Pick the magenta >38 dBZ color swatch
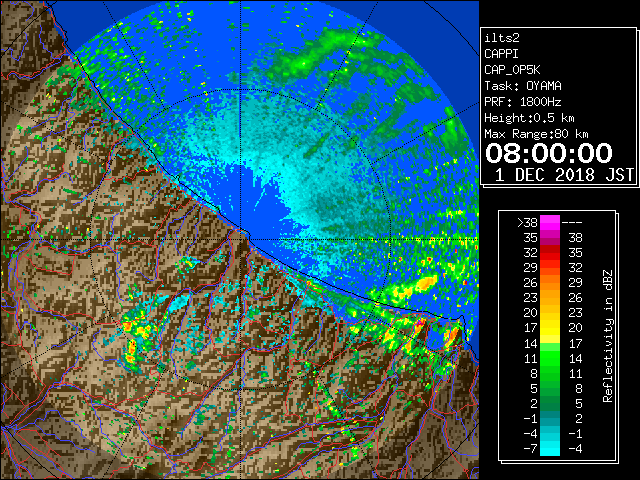 pyautogui.click(x=550, y=223)
